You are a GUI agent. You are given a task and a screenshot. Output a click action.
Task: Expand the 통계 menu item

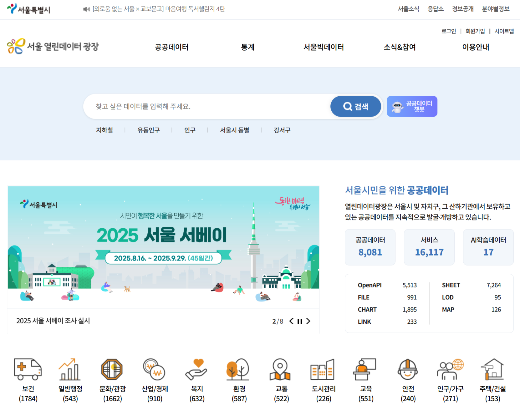pyautogui.click(x=247, y=47)
